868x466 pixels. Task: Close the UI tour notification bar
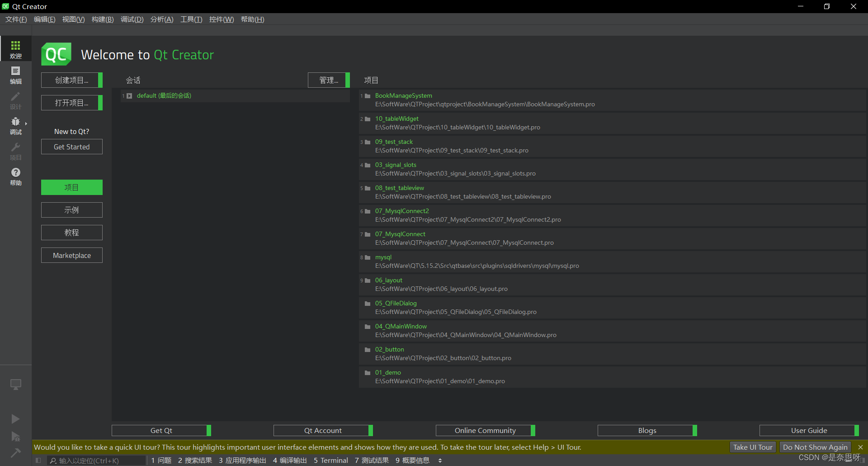click(x=860, y=447)
